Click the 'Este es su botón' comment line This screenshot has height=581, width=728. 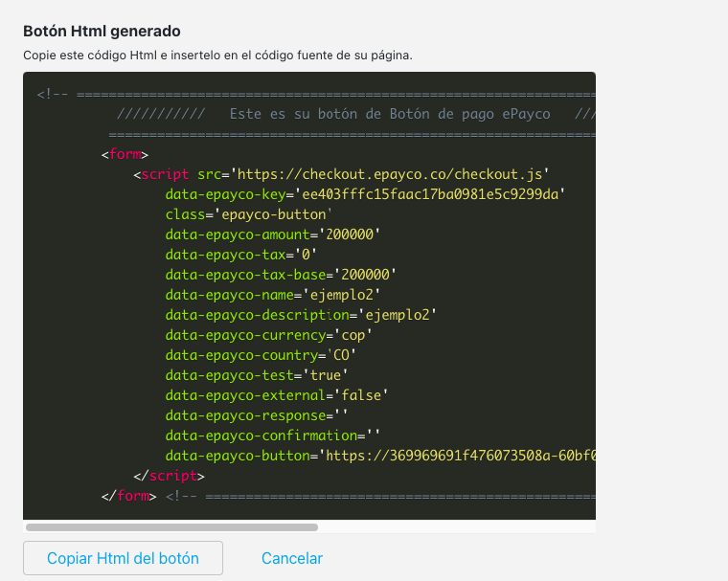tap(355, 114)
